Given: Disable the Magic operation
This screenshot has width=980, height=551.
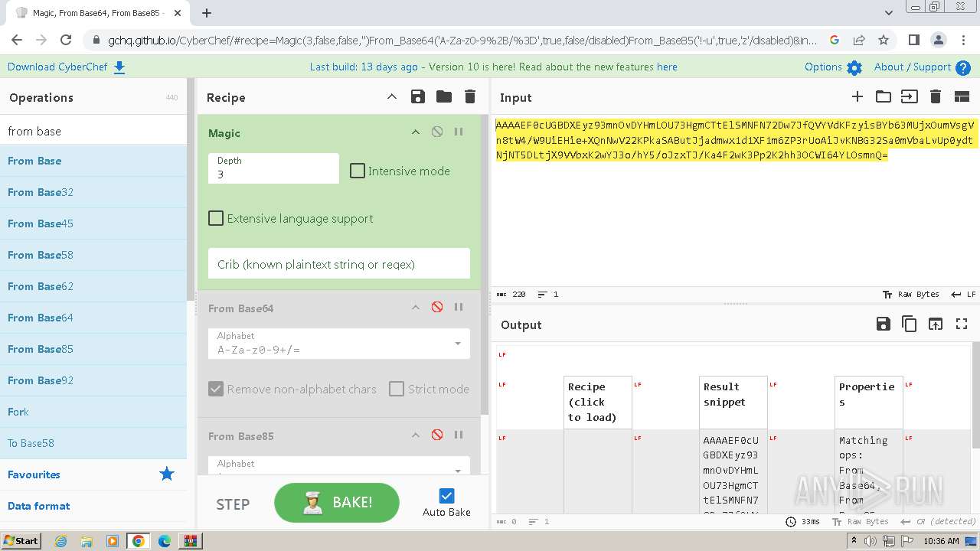Looking at the screenshot, I should [x=437, y=132].
